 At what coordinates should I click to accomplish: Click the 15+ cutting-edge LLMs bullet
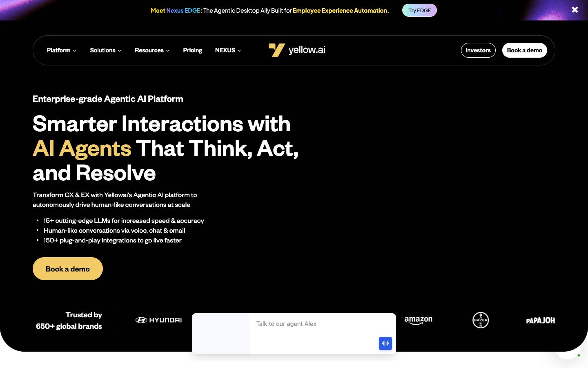click(x=124, y=221)
